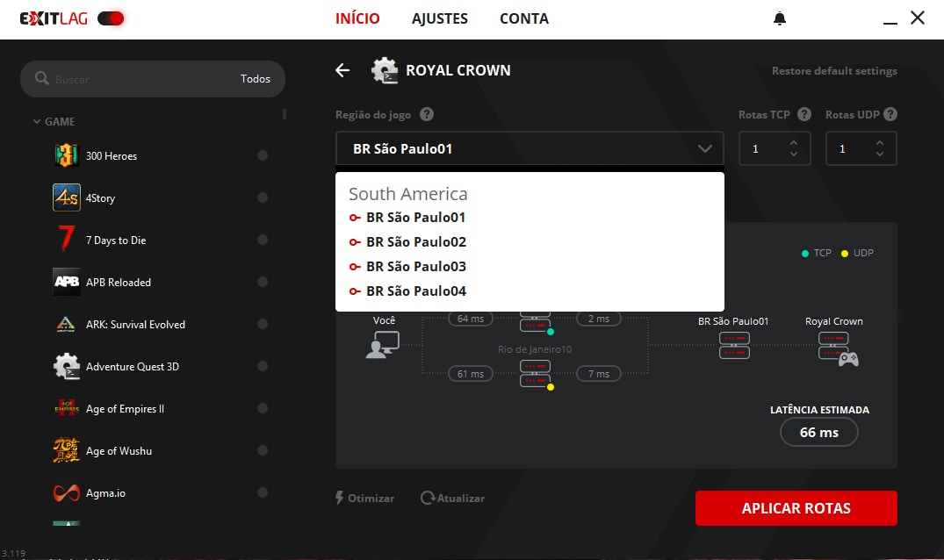Select BR São Paulo03 from region list
The image size is (944, 560).
415,267
